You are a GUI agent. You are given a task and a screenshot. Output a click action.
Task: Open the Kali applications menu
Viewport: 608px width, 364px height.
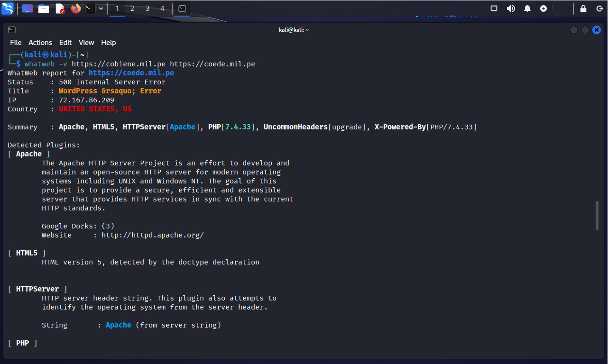point(8,9)
